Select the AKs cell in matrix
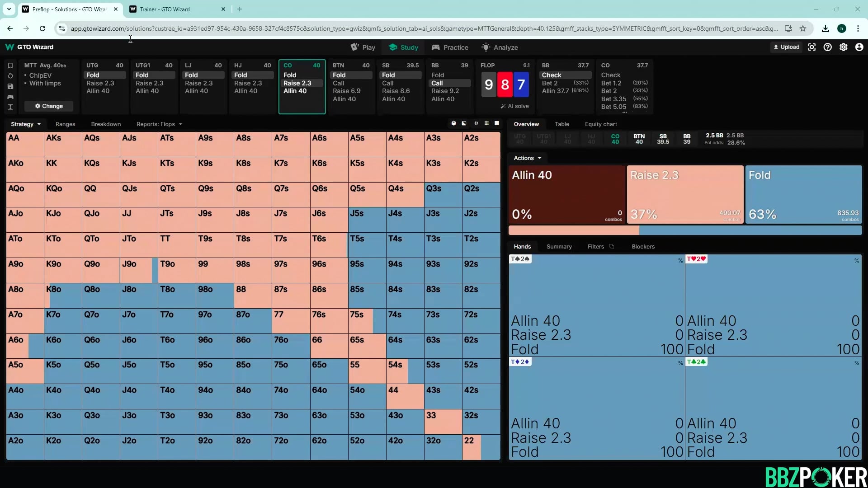Image resolution: width=868 pixels, height=488 pixels. click(63, 144)
